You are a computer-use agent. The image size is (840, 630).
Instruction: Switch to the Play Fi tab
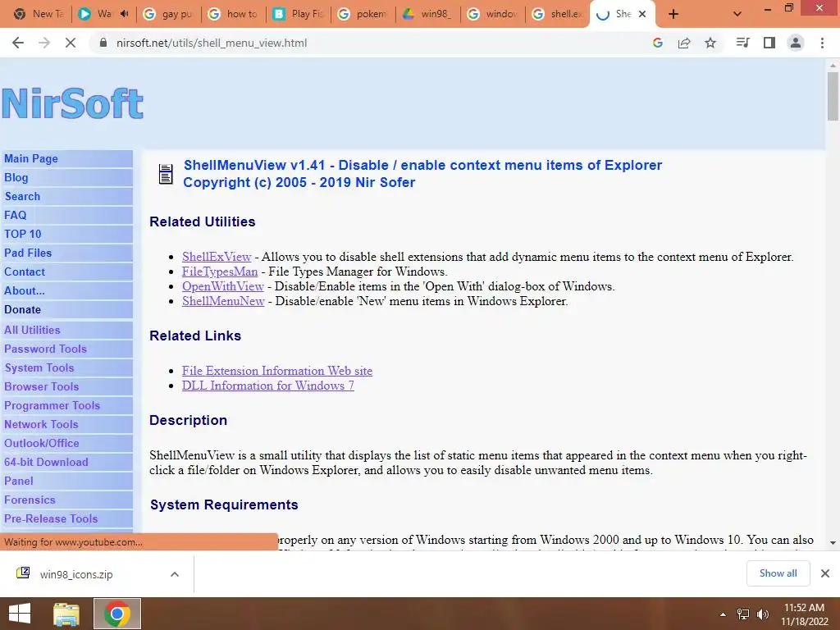click(299, 14)
